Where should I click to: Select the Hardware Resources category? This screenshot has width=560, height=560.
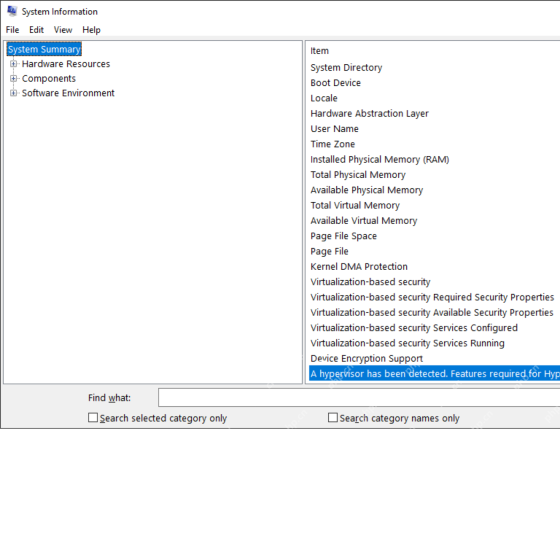coord(66,64)
